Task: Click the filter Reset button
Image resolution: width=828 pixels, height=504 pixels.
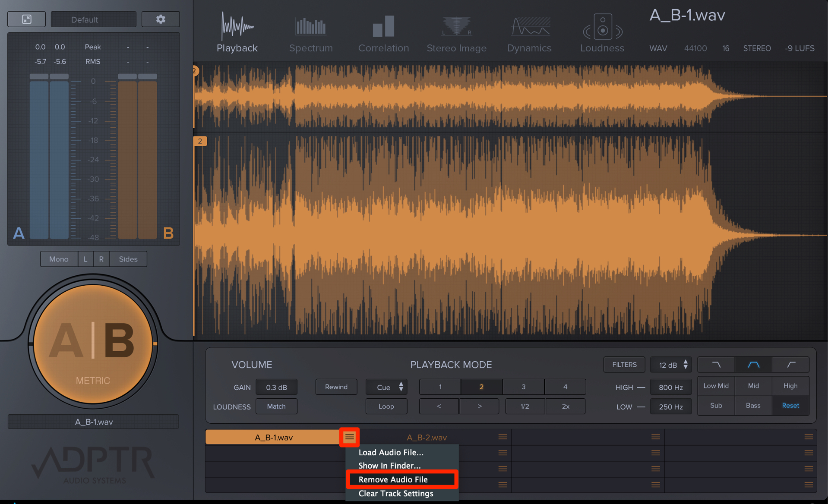Action: point(791,406)
